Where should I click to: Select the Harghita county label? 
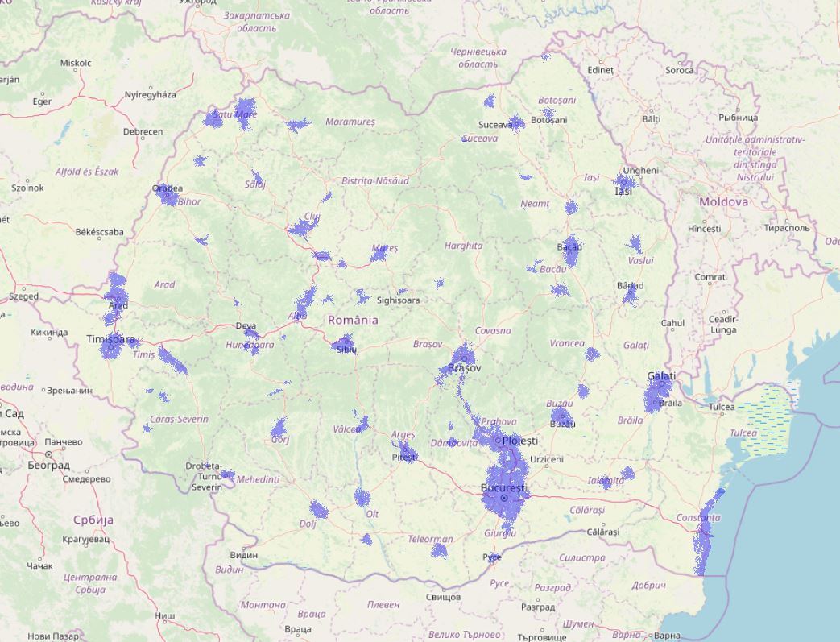tap(463, 246)
